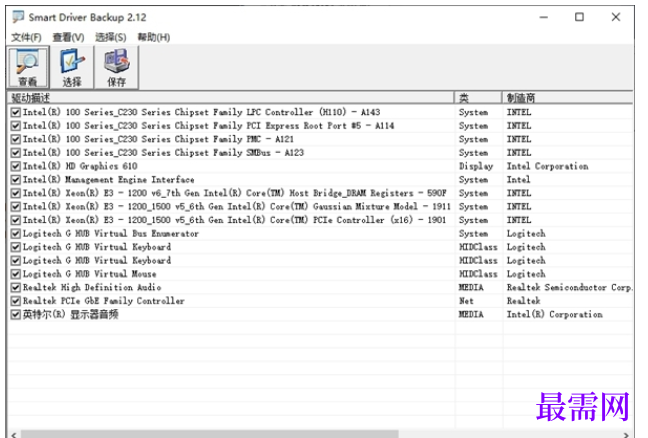Open the 选择(S) menu

111,38
